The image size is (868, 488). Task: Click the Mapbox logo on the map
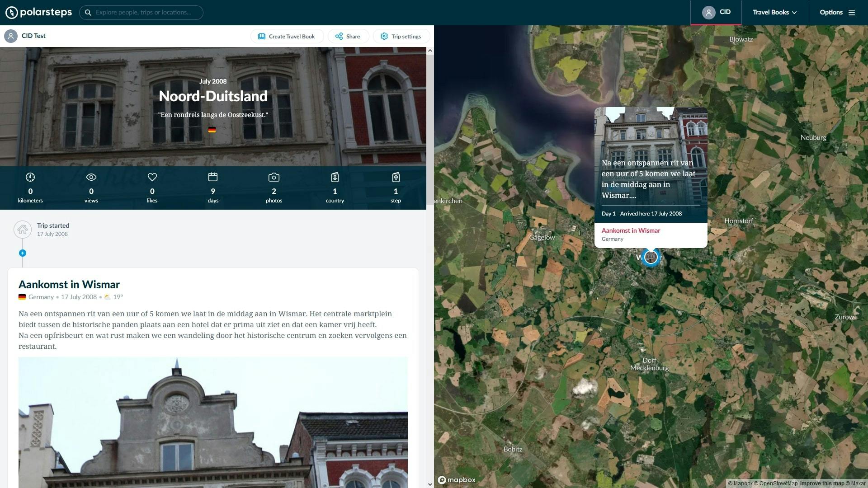[x=458, y=480]
